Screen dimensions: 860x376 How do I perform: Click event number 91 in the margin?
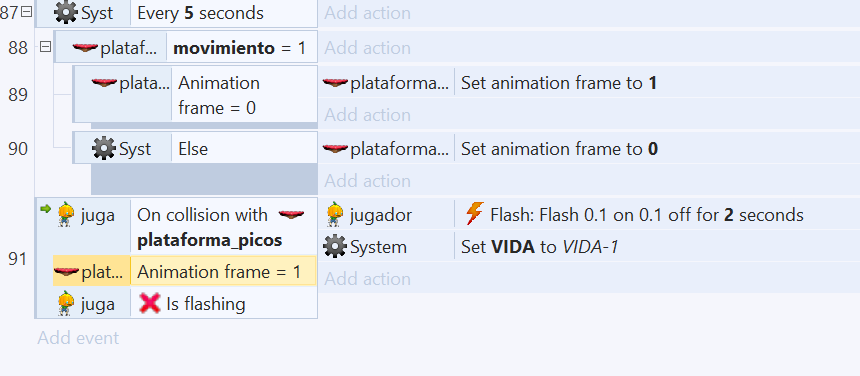pos(18,258)
